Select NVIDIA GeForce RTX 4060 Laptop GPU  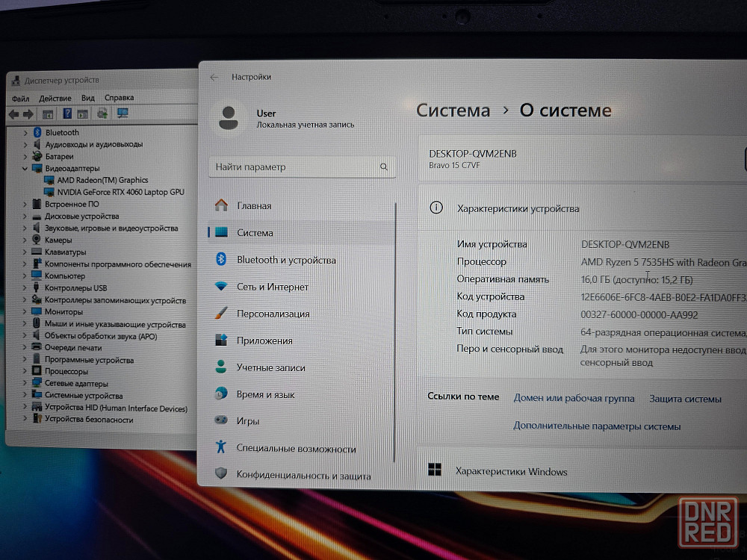(120, 192)
